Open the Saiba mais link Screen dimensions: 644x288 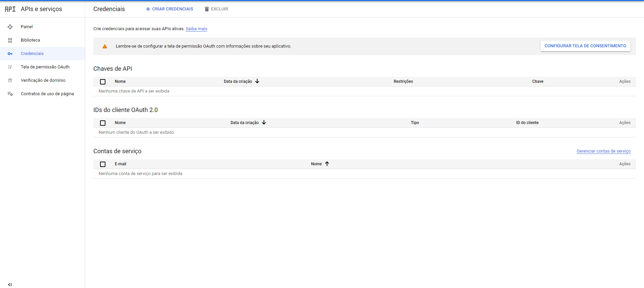coord(196,29)
